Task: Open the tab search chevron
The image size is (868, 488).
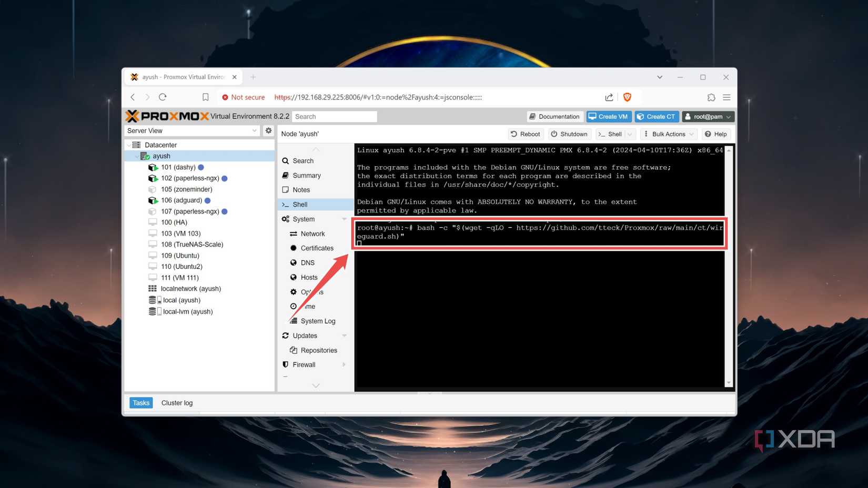Action: [660, 77]
